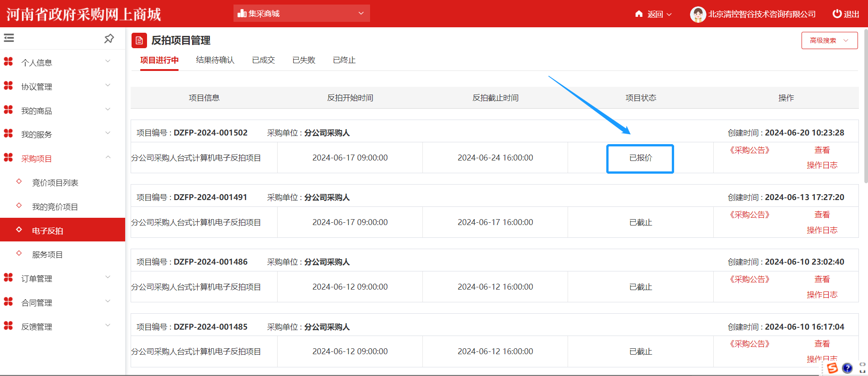868x376 pixels.
Task: Open 《采购公告》 for project DZFP-2024-001486
Action: pos(750,279)
